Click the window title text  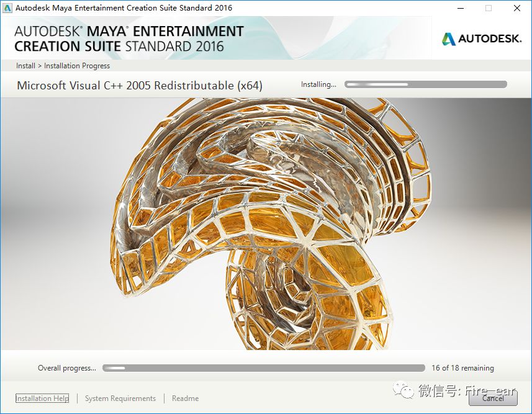tap(124, 8)
